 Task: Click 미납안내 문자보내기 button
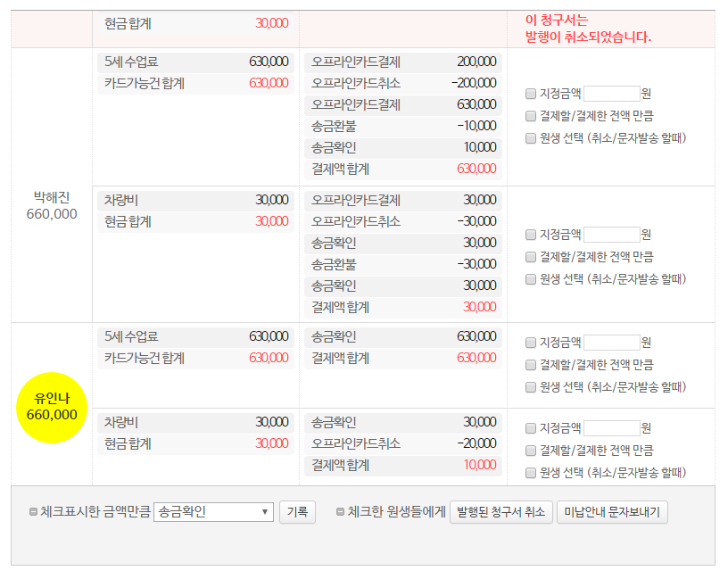[612, 512]
